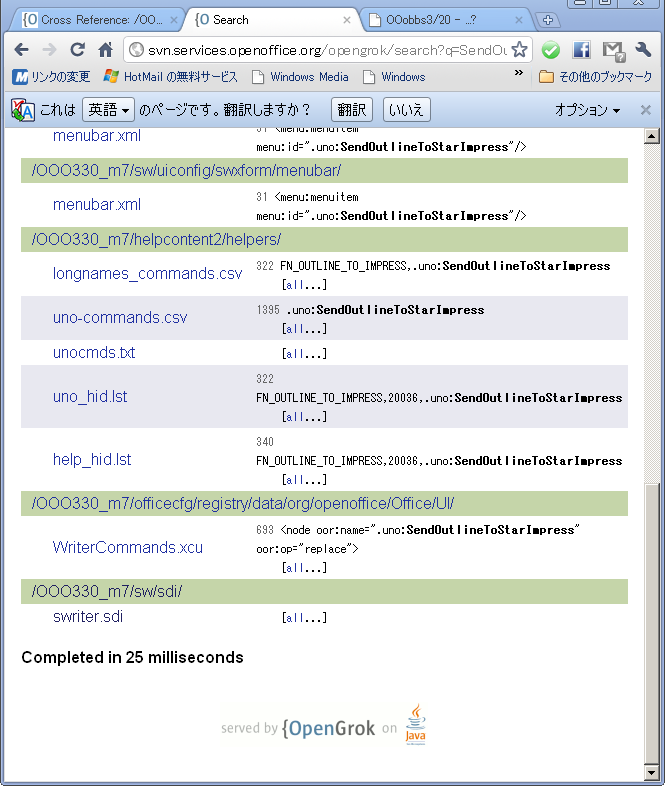Open the オプション dropdown in translate bar
This screenshot has height=786, width=665.
587,110
